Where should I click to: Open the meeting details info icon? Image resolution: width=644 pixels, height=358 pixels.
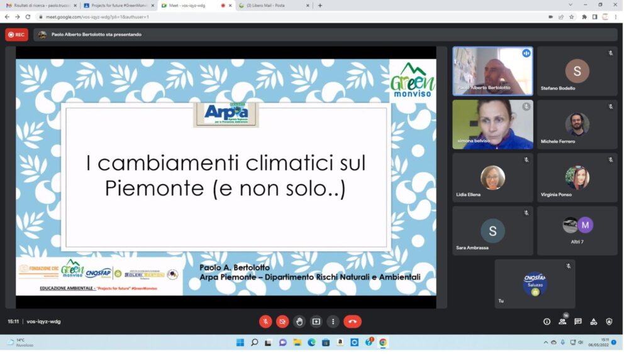pos(547,322)
